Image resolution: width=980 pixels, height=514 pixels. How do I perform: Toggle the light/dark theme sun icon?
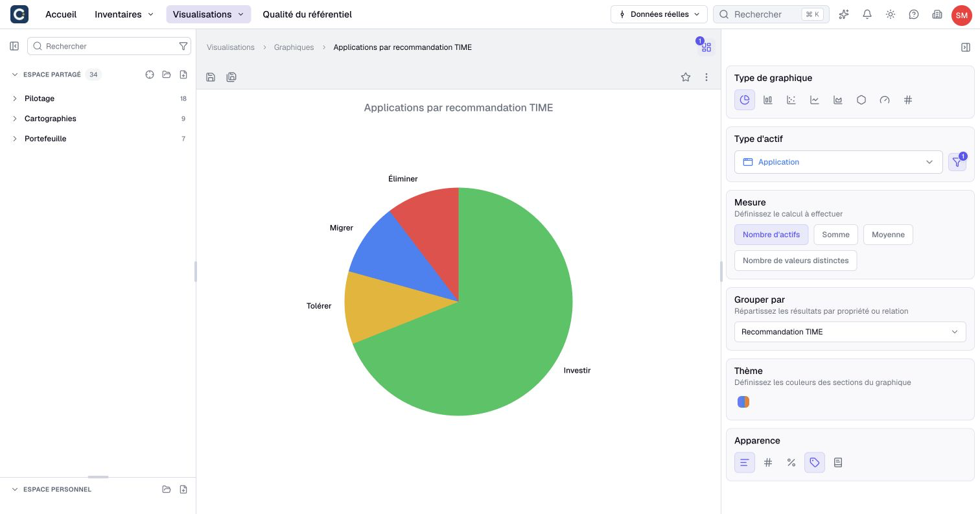point(891,14)
